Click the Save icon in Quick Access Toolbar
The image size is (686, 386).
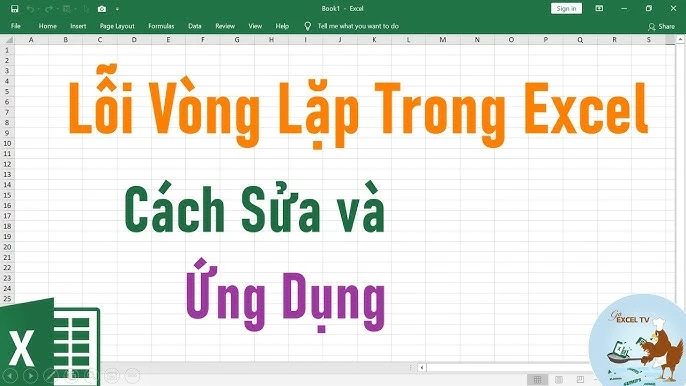click(14, 9)
